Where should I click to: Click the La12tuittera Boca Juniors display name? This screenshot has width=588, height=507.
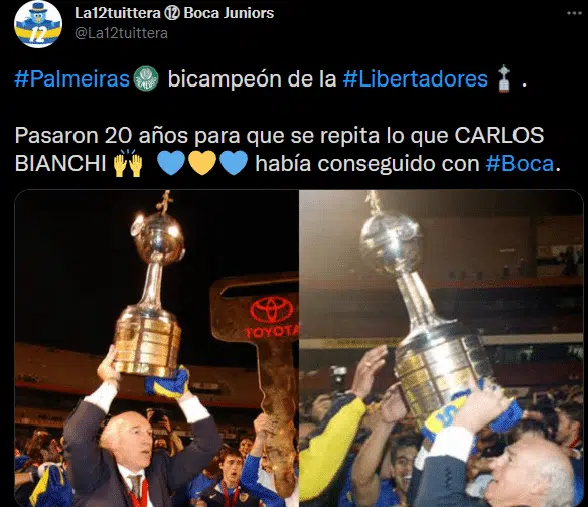(175, 13)
